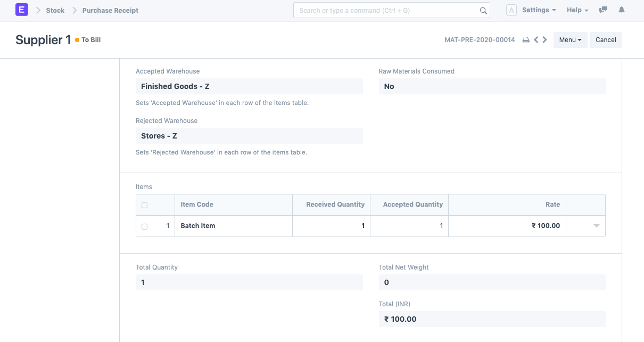Open the Help dropdown
Viewport: 644px width, 342px height.
pos(577,10)
